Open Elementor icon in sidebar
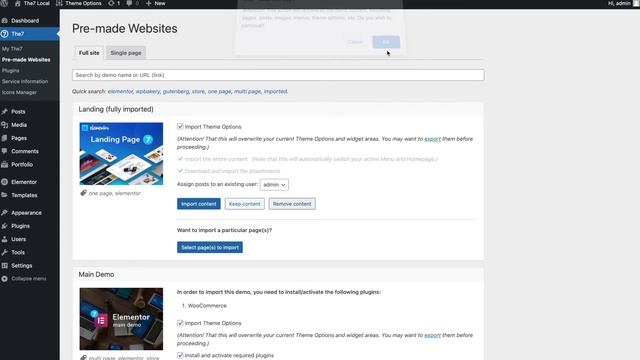 point(4,182)
